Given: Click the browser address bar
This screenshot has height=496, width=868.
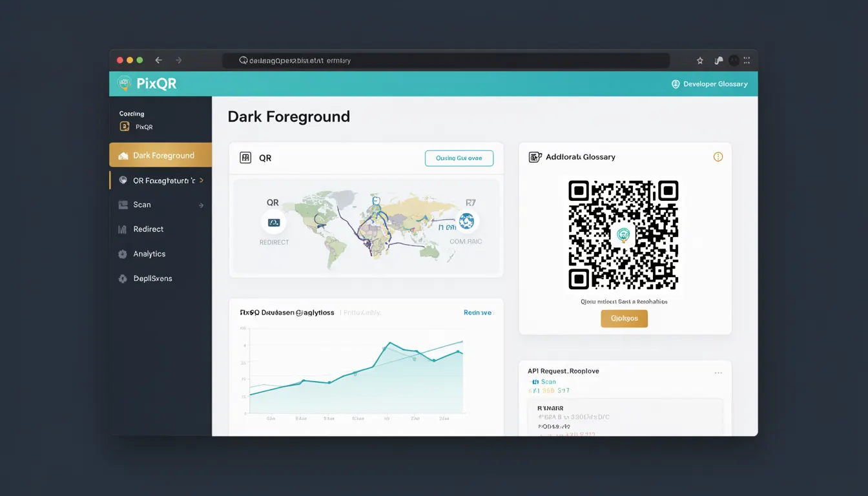Looking at the screenshot, I should (x=446, y=60).
